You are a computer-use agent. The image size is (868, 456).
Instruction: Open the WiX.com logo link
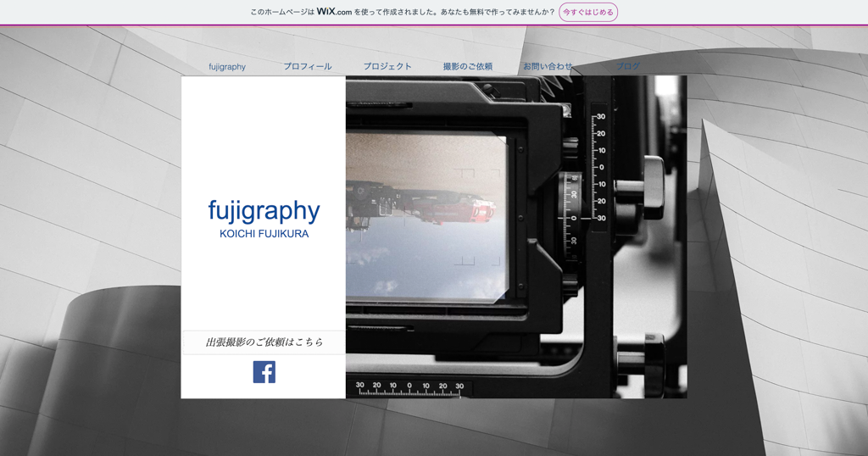[334, 12]
